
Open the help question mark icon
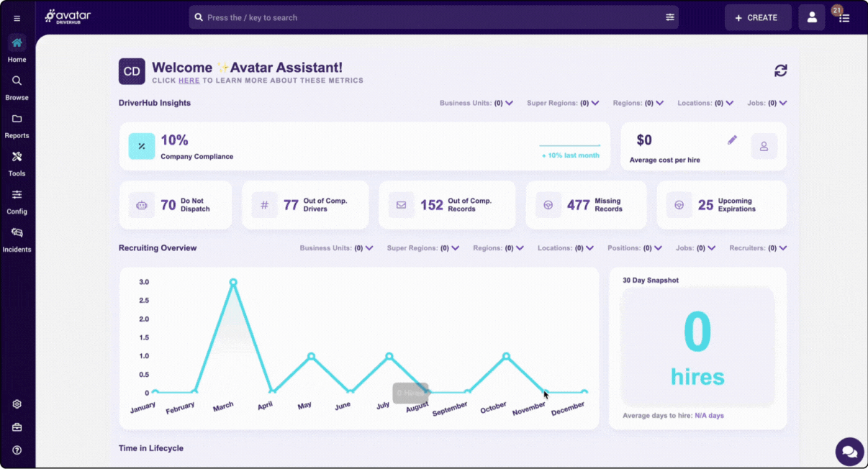click(x=17, y=450)
